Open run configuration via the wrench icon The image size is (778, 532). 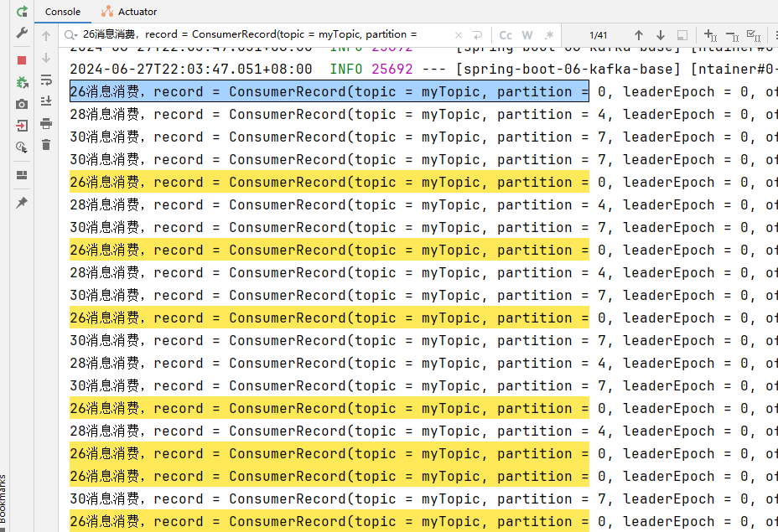pos(22,33)
